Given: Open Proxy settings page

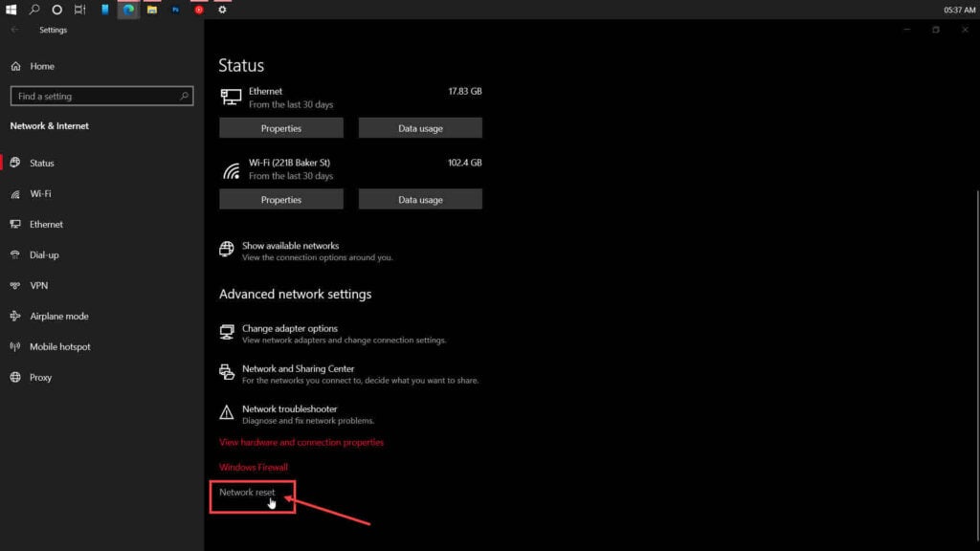Looking at the screenshot, I should (x=40, y=378).
